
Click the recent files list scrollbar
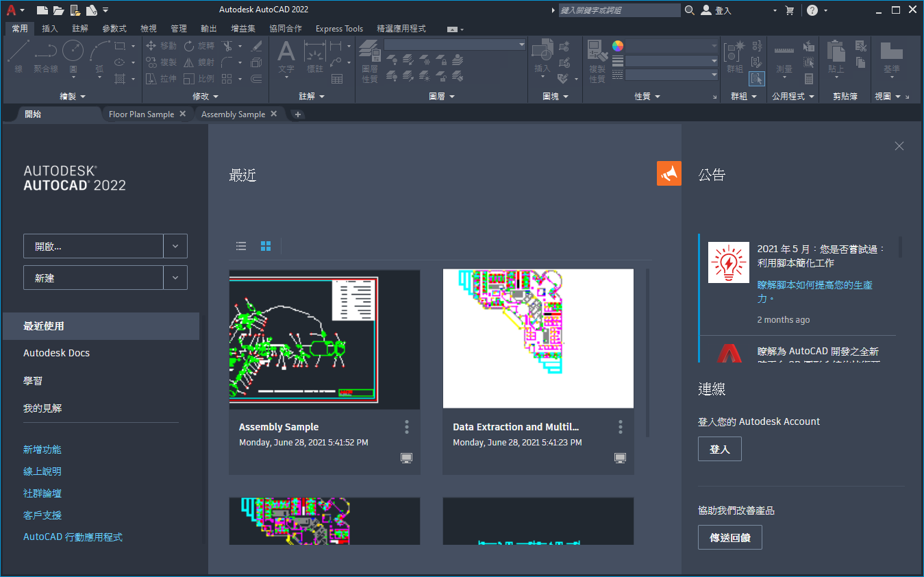[647, 353]
